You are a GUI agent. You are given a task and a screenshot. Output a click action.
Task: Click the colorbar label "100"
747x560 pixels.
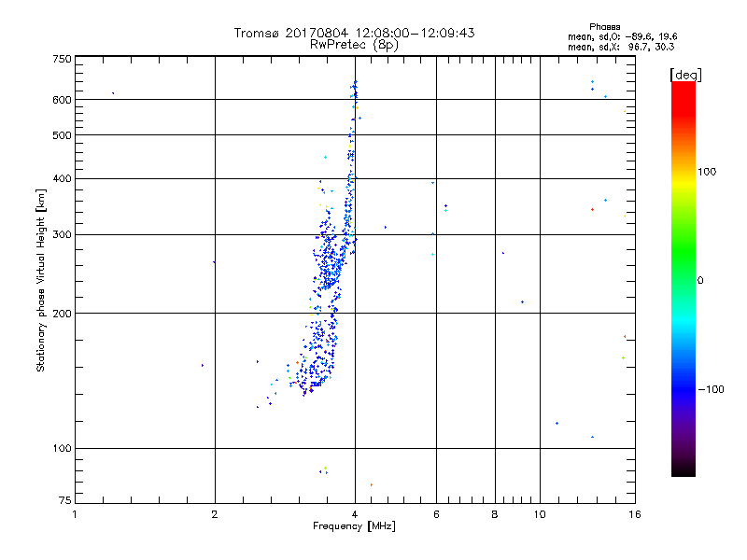(707, 172)
